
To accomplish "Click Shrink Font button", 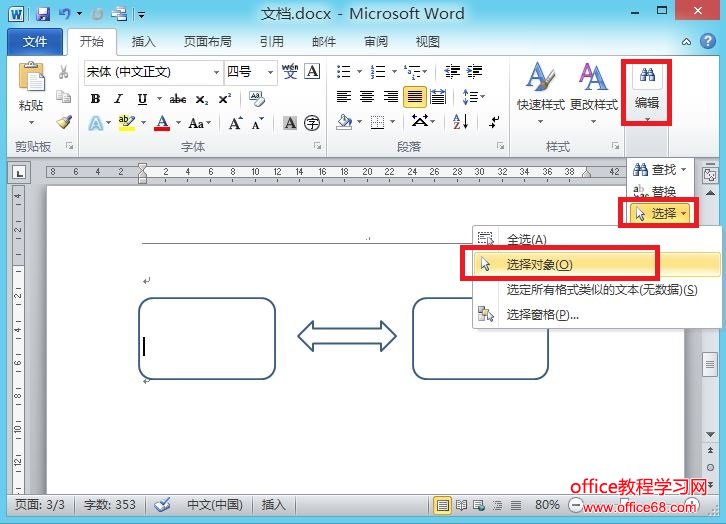I will point(257,123).
